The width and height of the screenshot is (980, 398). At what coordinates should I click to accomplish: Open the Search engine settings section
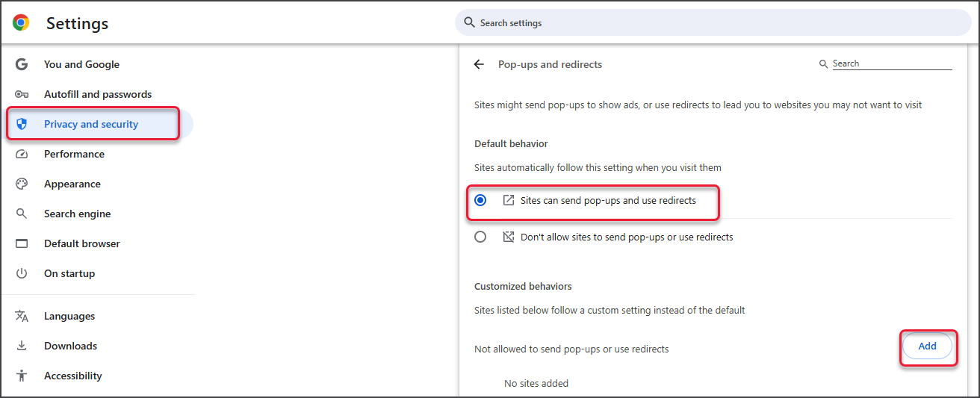pyautogui.click(x=77, y=214)
